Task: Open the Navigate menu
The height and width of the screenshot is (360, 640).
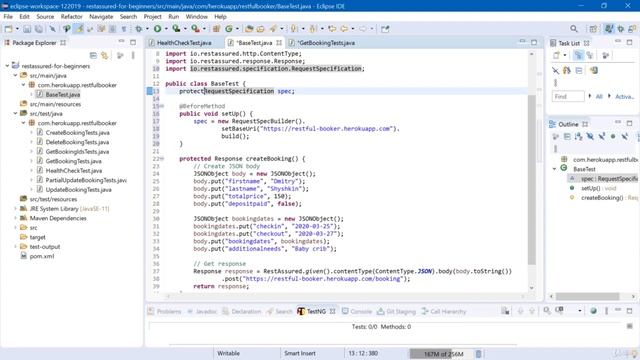Action: [x=101, y=17]
